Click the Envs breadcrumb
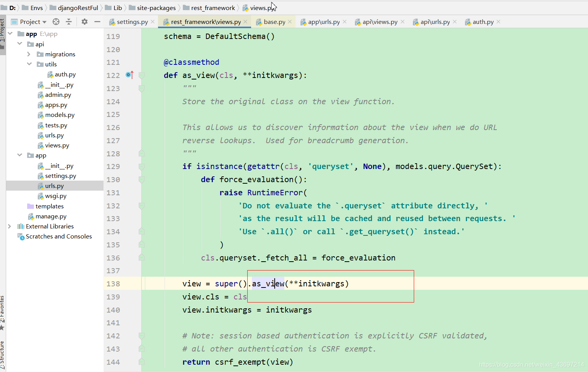 [33, 8]
